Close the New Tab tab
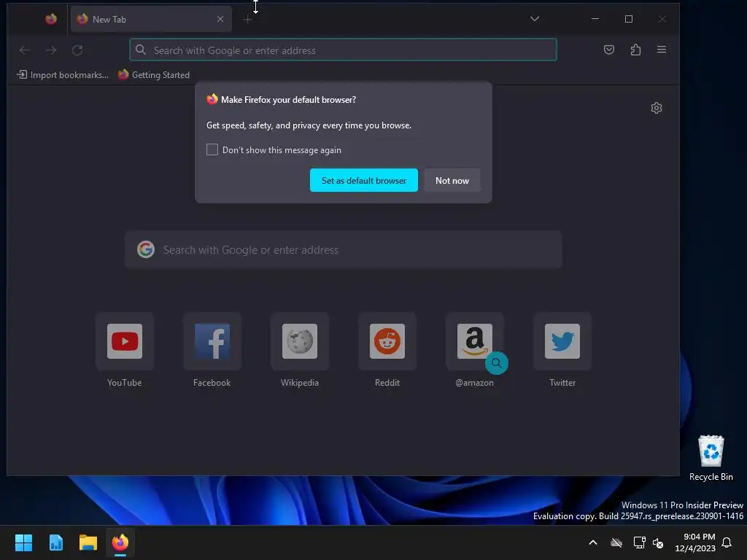Viewport: 747px width, 560px height. pyautogui.click(x=220, y=19)
